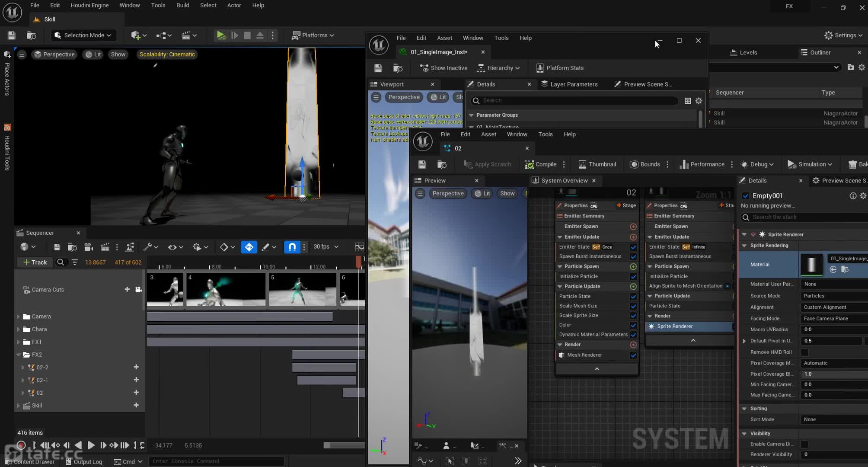Toggle Dynamic Material Parameters checkbox
This screenshot has width=868, height=467.
coord(633,335)
